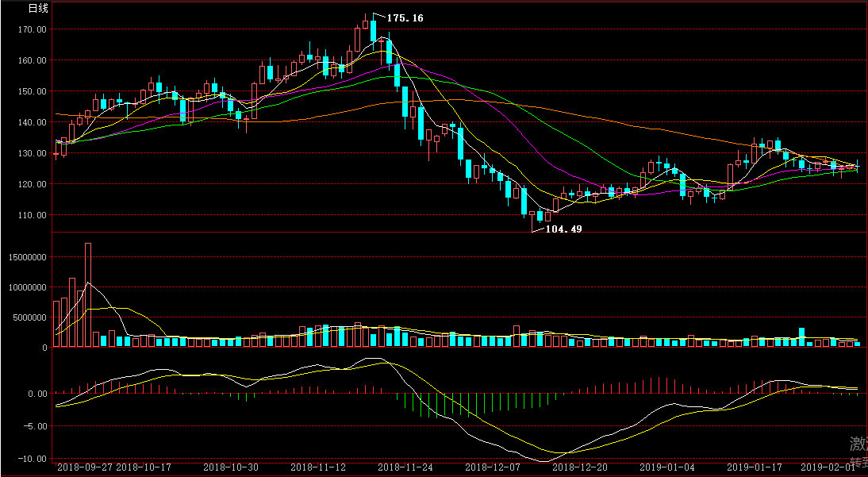Click the 0.00 MACD axis label
This screenshot has height=477, width=868.
coord(36,394)
